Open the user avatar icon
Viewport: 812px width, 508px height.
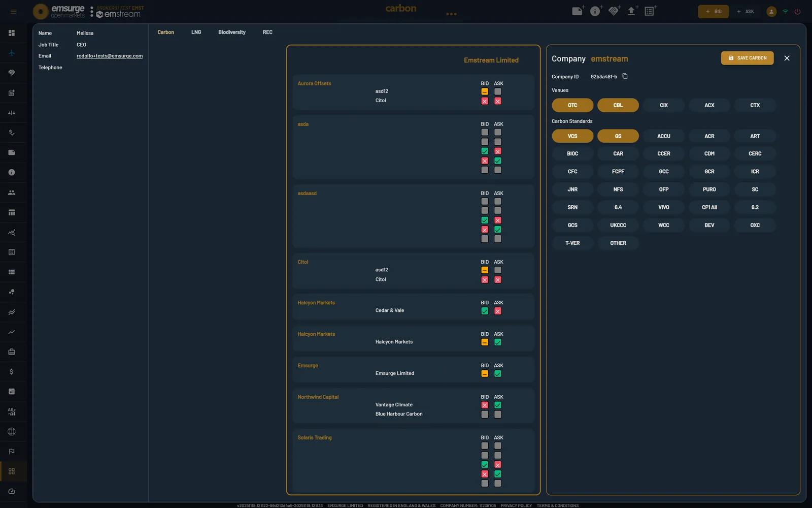[771, 12]
